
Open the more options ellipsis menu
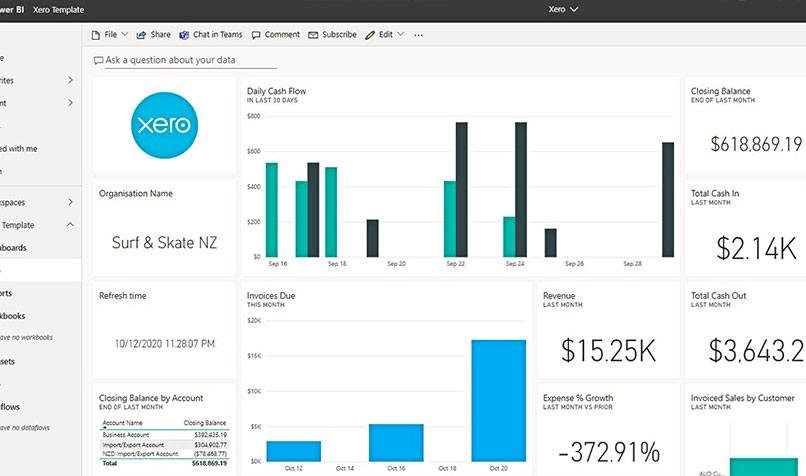418,35
